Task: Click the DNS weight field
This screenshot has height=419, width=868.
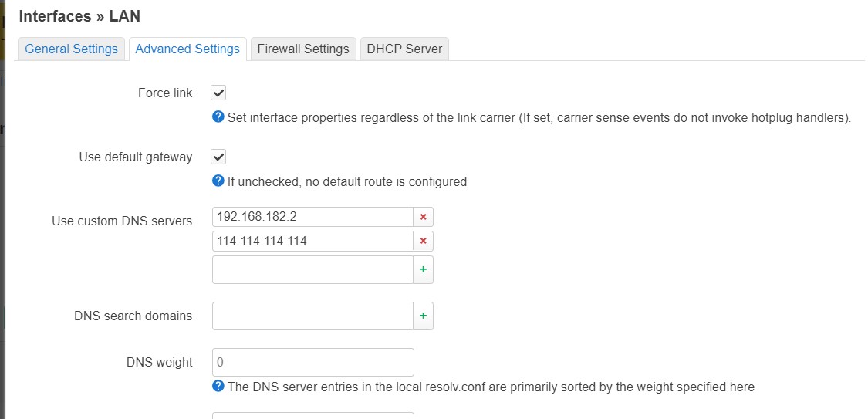Action: tap(312, 362)
